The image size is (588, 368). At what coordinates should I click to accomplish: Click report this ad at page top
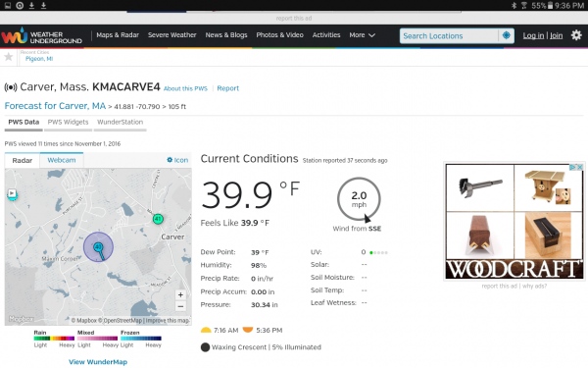[294, 18]
